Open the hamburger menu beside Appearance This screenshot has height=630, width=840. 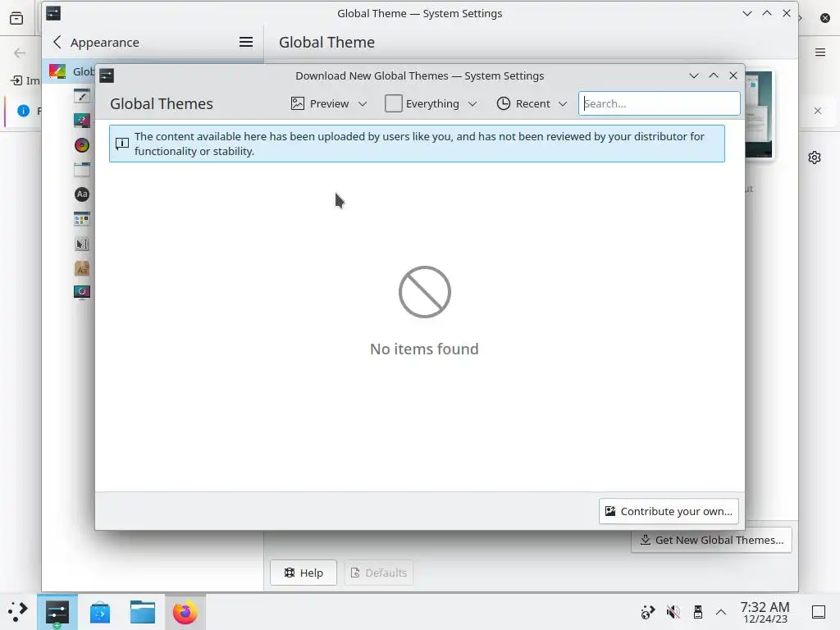(x=246, y=42)
